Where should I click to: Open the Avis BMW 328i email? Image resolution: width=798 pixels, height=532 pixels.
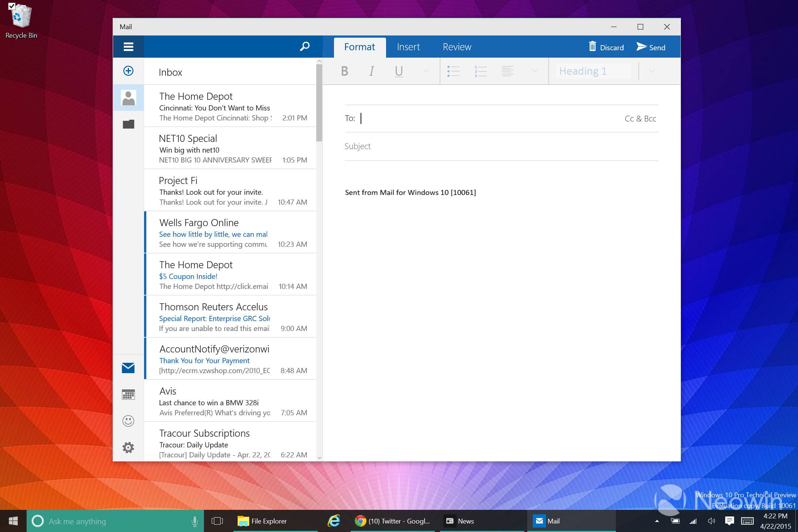click(230, 401)
